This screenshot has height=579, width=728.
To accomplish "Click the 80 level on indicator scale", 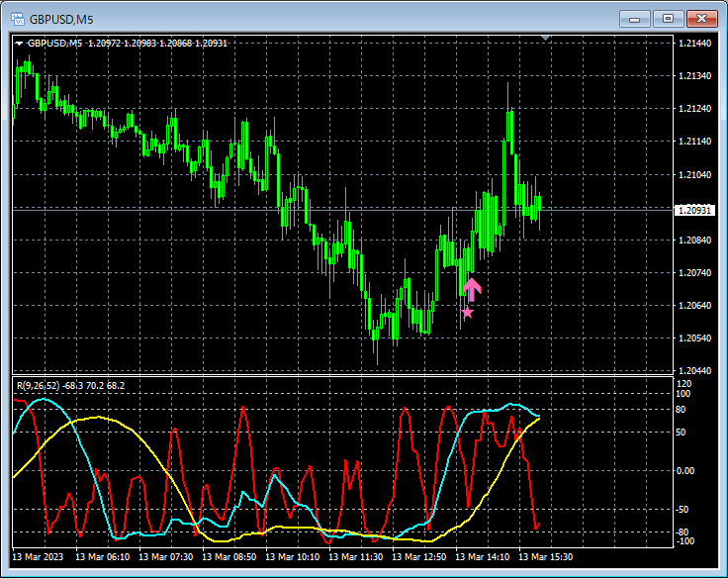I will [x=681, y=410].
